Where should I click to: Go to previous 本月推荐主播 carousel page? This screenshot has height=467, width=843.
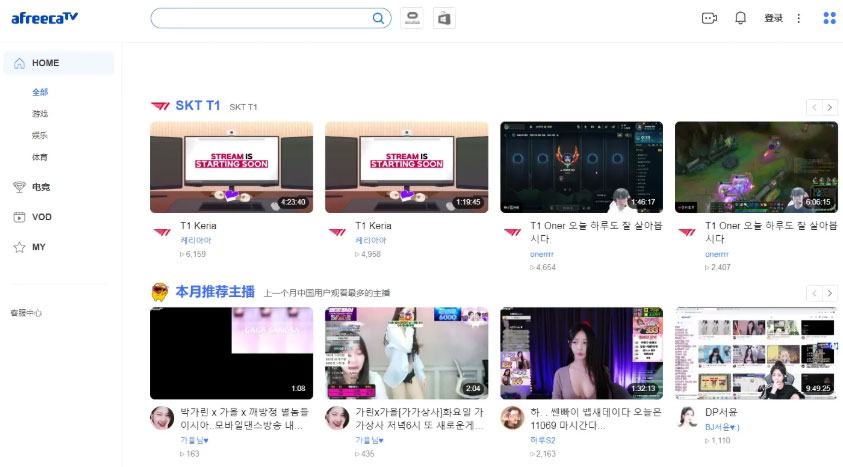(x=814, y=293)
